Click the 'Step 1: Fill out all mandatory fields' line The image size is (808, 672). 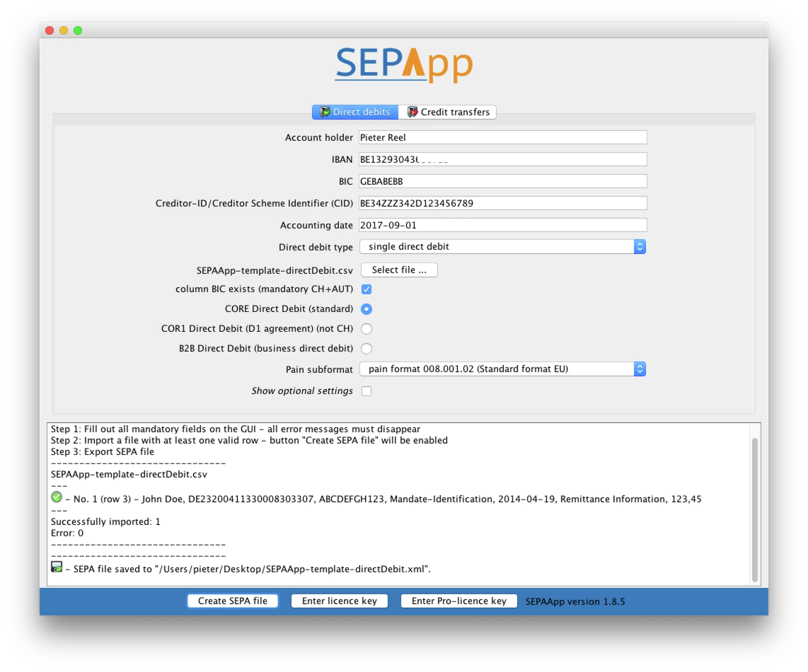point(236,429)
